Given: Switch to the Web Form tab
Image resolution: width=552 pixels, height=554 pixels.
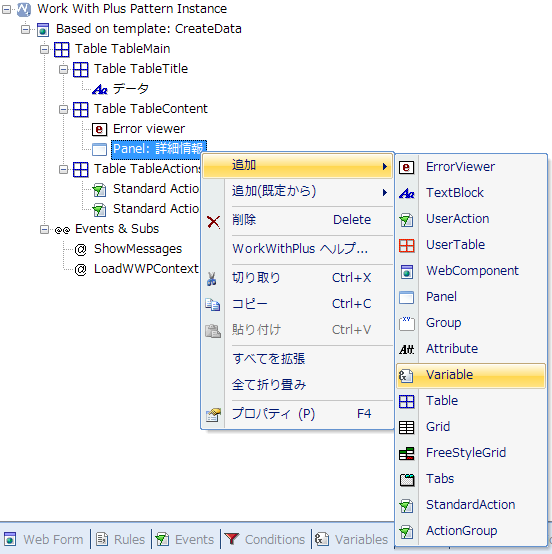Looking at the screenshot, I should coord(43,540).
